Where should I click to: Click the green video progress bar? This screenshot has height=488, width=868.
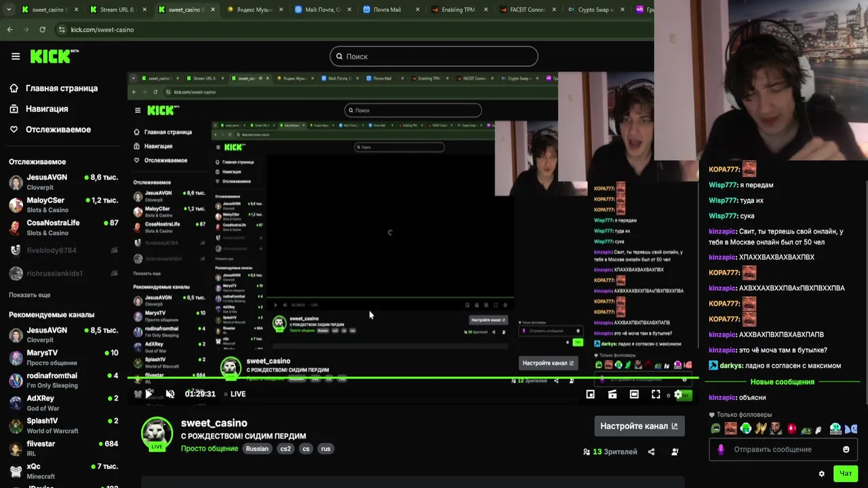[x=414, y=378]
